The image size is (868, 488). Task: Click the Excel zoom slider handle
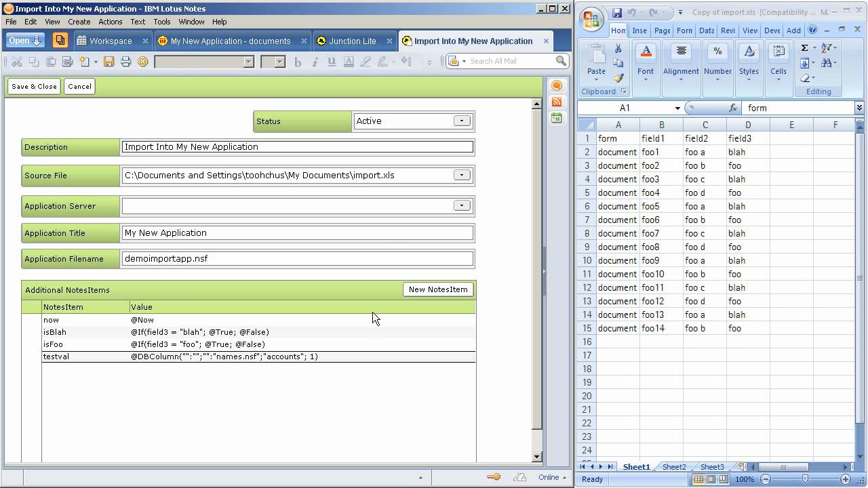pyautogui.click(x=805, y=479)
